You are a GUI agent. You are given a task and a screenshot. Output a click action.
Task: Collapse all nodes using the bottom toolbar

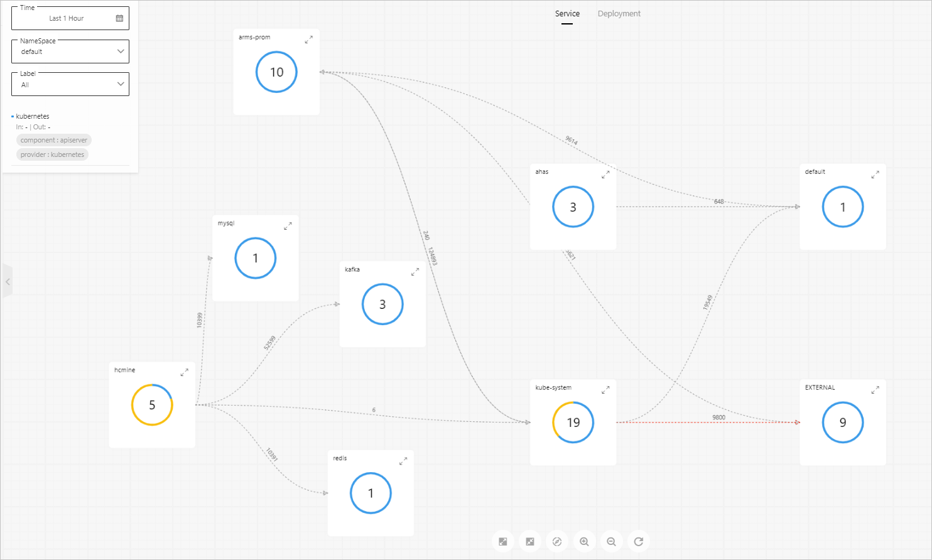tap(530, 542)
